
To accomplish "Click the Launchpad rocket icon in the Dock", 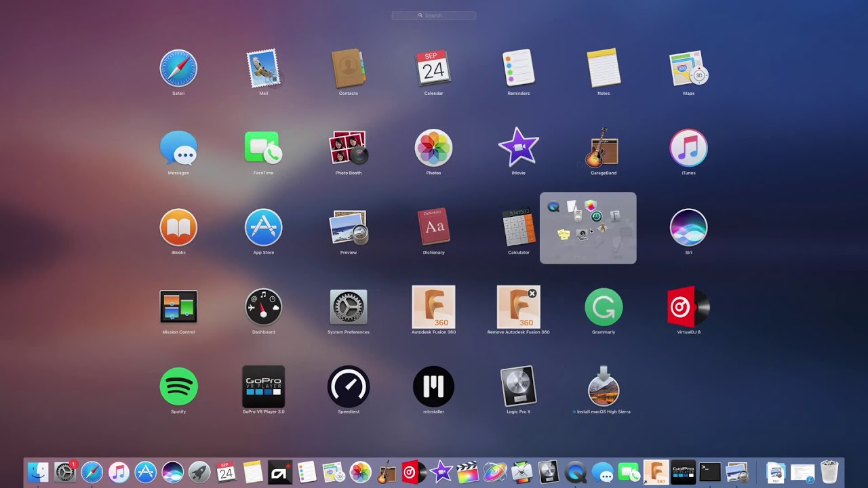I will point(199,472).
